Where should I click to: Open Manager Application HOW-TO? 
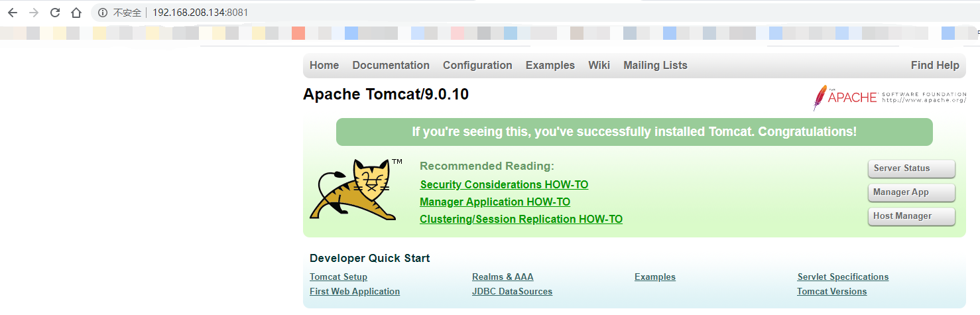(x=495, y=202)
